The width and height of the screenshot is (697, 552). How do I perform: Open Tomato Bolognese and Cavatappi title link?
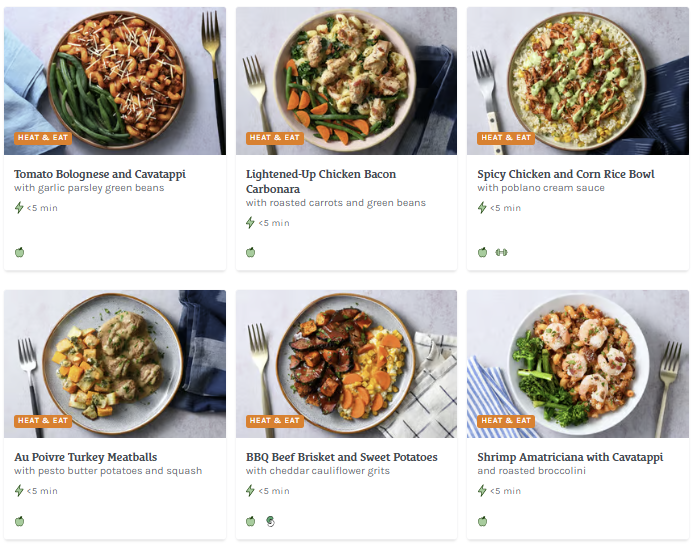coord(100,174)
